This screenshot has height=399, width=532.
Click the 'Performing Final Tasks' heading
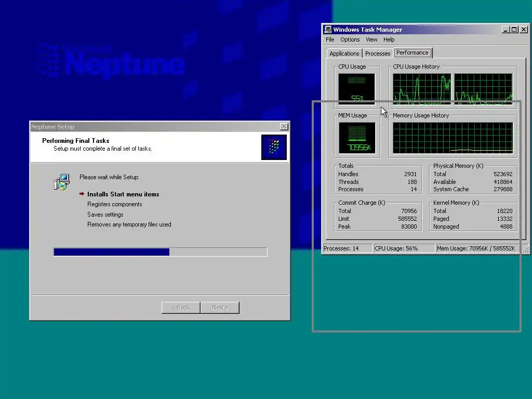point(76,140)
